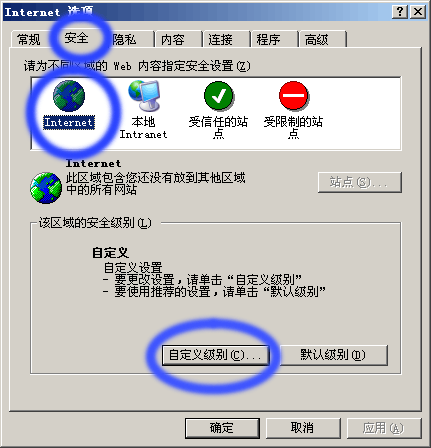The width and height of the screenshot is (431, 448).
Task: Select the 受限制的站点 red stop icon
Action: 294,96
